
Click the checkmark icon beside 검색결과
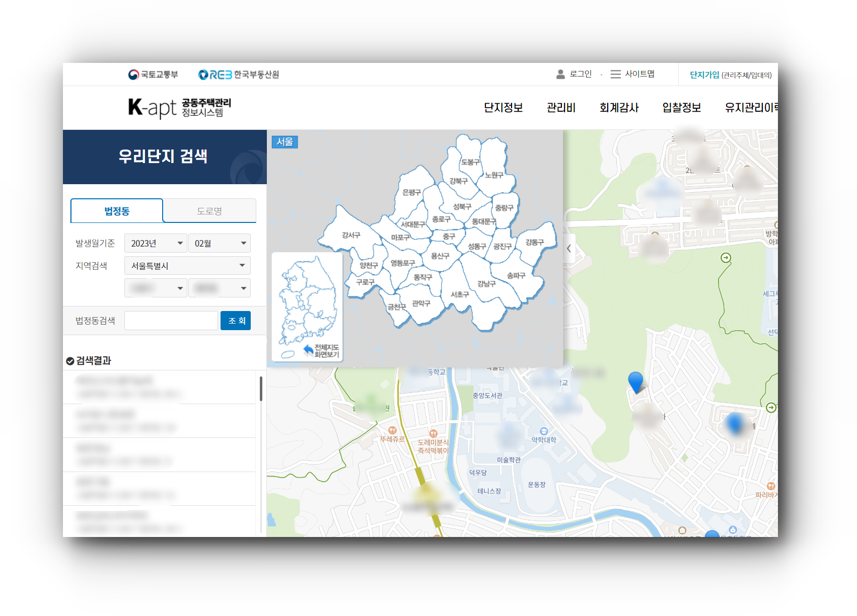click(x=70, y=361)
